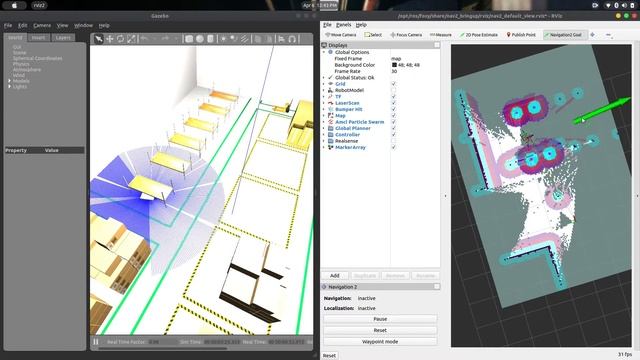Insert a sphere shape in Gazebo

tap(200, 39)
